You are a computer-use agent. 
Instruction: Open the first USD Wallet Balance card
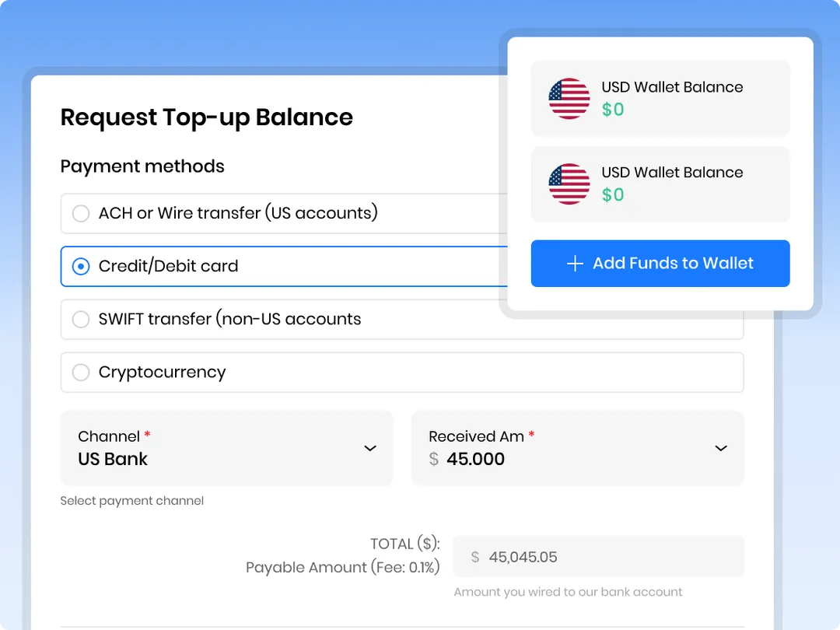[x=660, y=99]
